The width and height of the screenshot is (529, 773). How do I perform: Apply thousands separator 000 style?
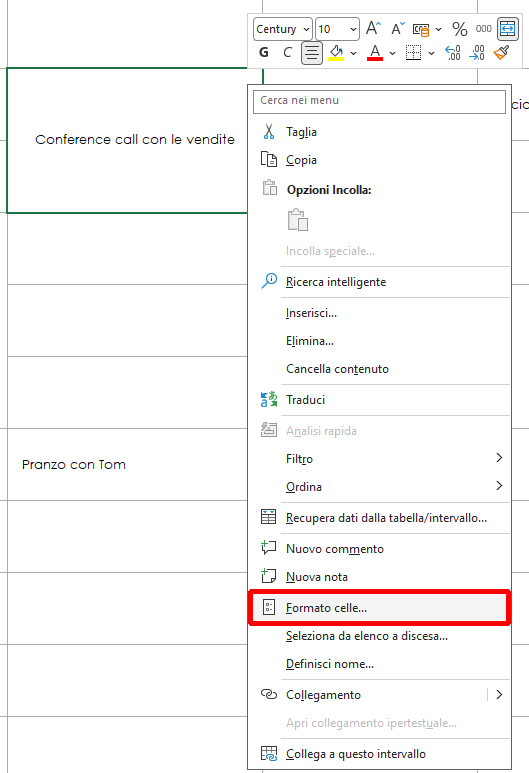tap(483, 29)
